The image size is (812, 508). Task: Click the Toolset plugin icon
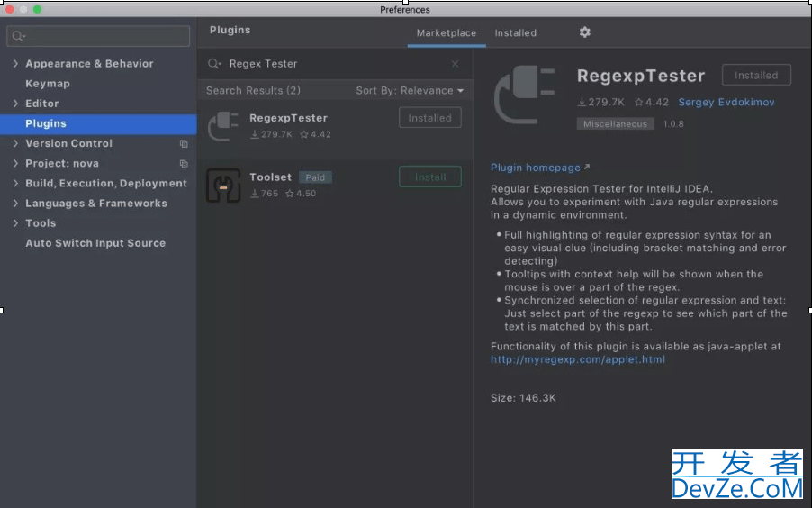tap(223, 185)
